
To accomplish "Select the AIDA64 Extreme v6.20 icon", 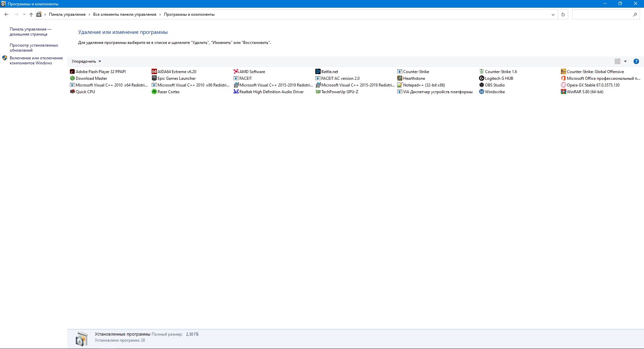I will point(154,71).
